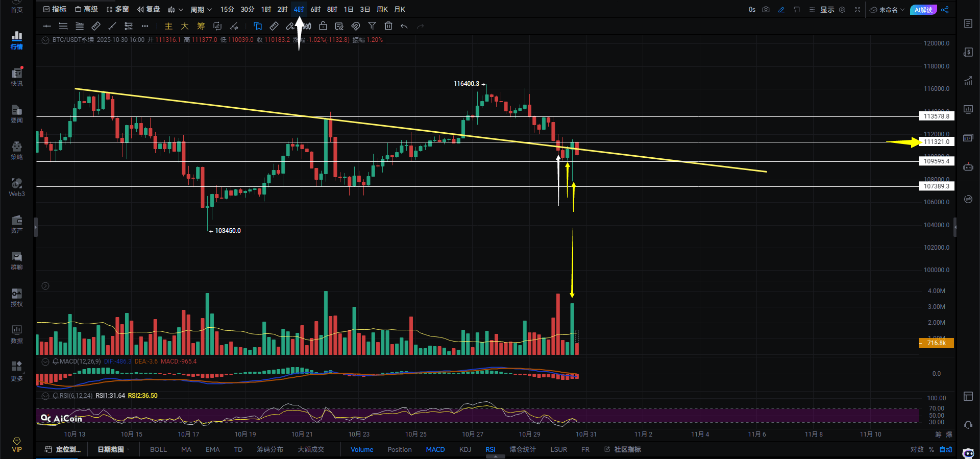Open the 策略 strategy sidebar icon
The image size is (980, 459).
tap(17, 151)
